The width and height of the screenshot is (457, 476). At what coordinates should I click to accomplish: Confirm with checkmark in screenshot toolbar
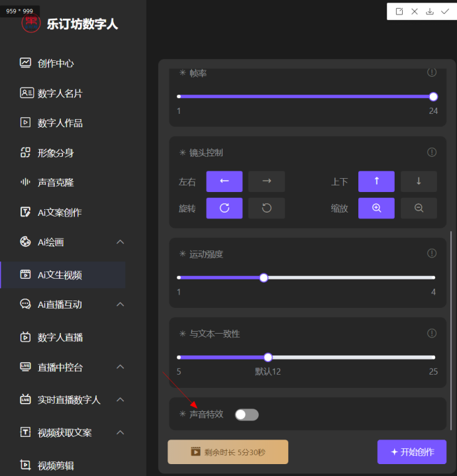(x=445, y=11)
